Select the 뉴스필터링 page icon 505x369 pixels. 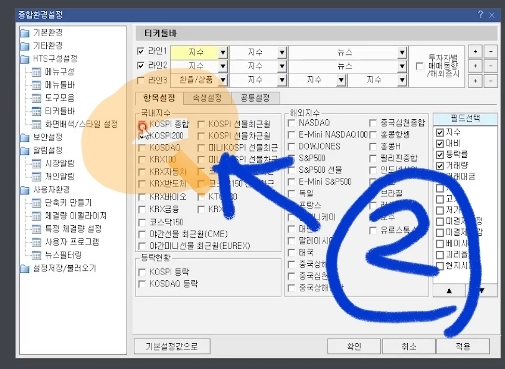click(36, 255)
